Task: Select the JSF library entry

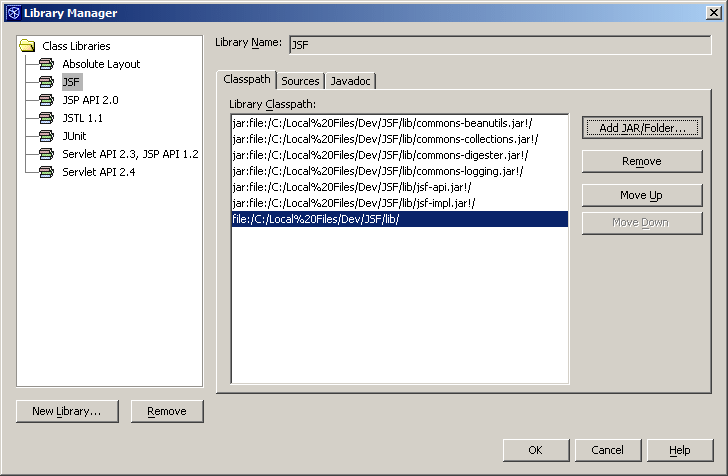Action: (x=72, y=82)
